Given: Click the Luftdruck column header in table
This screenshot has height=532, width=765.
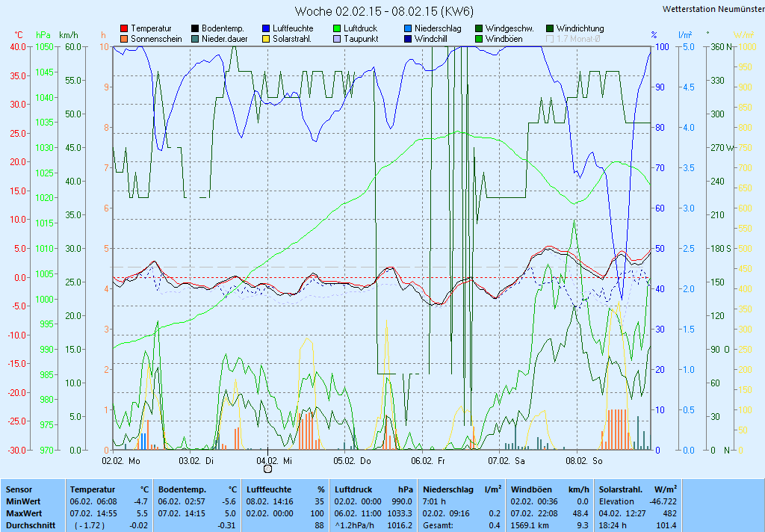Looking at the screenshot, I should pyautogui.click(x=353, y=489).
